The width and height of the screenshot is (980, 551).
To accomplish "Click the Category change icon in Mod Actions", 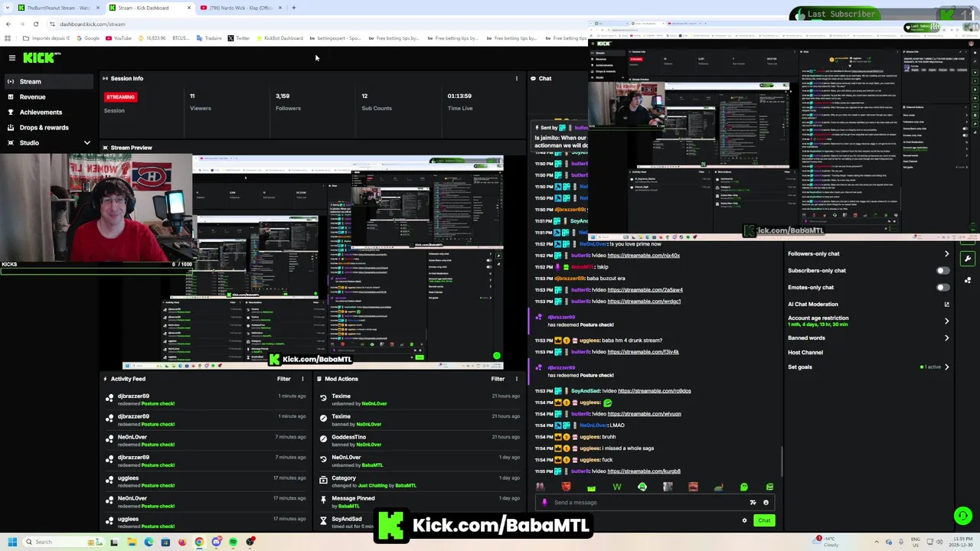I will coord(323,480).
